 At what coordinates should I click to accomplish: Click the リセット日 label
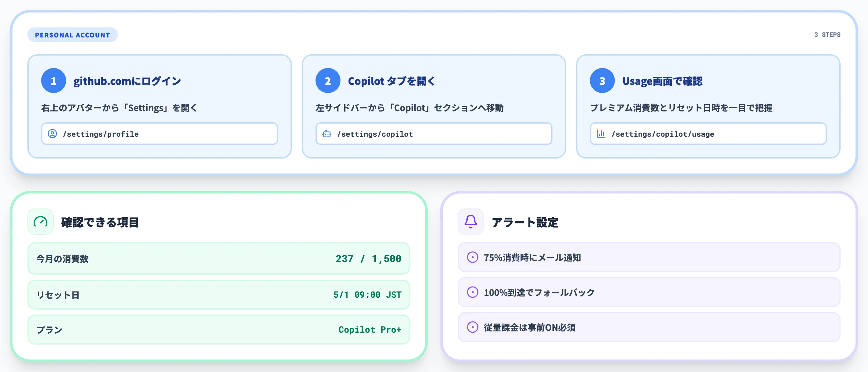pyautogui.click(x=58, y=295)
